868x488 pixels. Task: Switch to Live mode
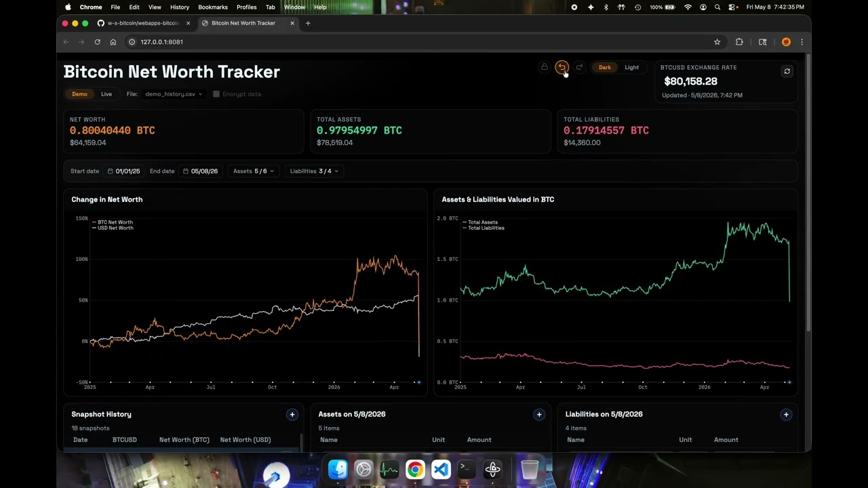coord(106,94)
